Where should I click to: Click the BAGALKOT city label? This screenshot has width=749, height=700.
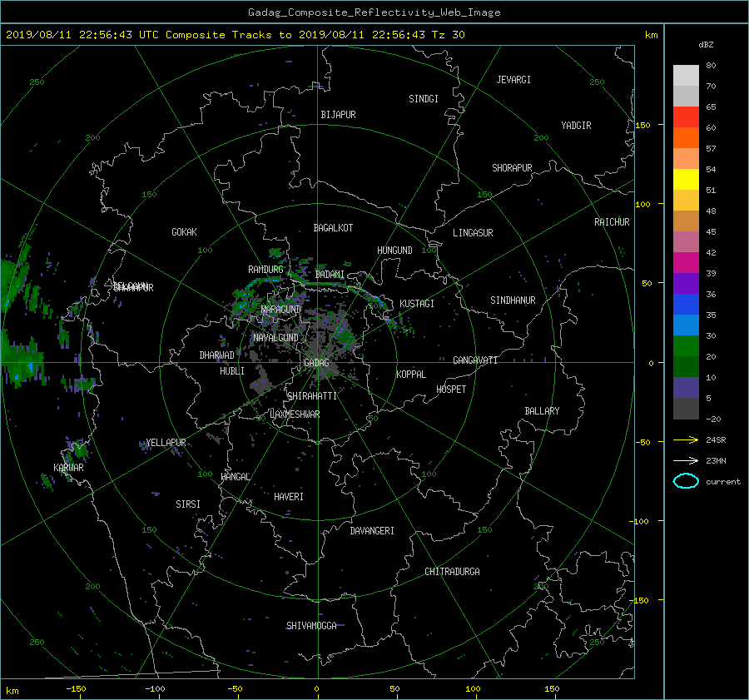click(x=333, y=228)
